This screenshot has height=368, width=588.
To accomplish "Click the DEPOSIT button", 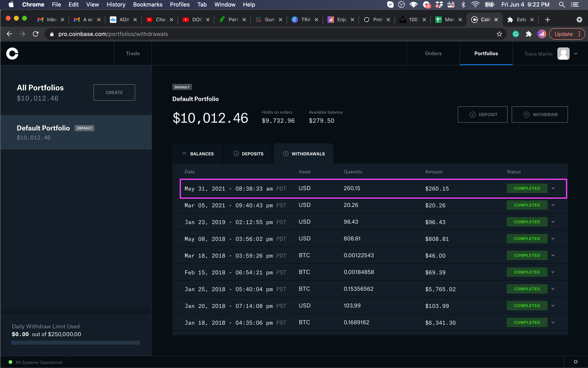I will point(482,115).
